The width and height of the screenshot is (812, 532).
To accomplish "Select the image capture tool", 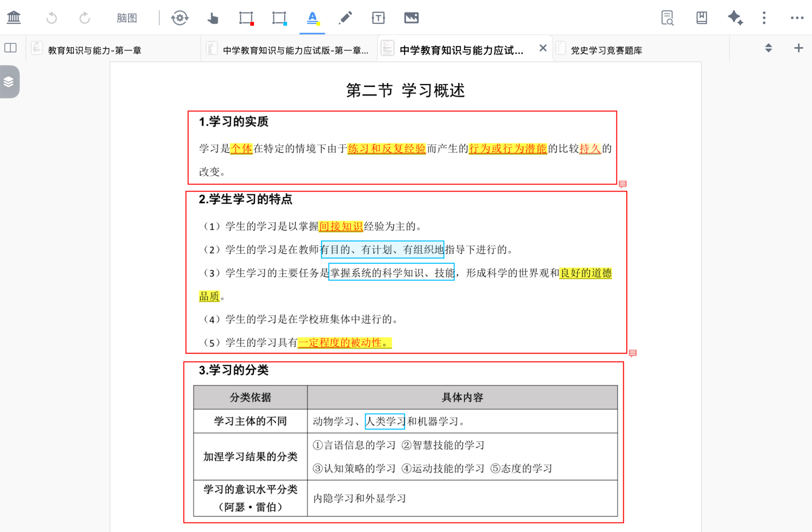I will (411, 18).
